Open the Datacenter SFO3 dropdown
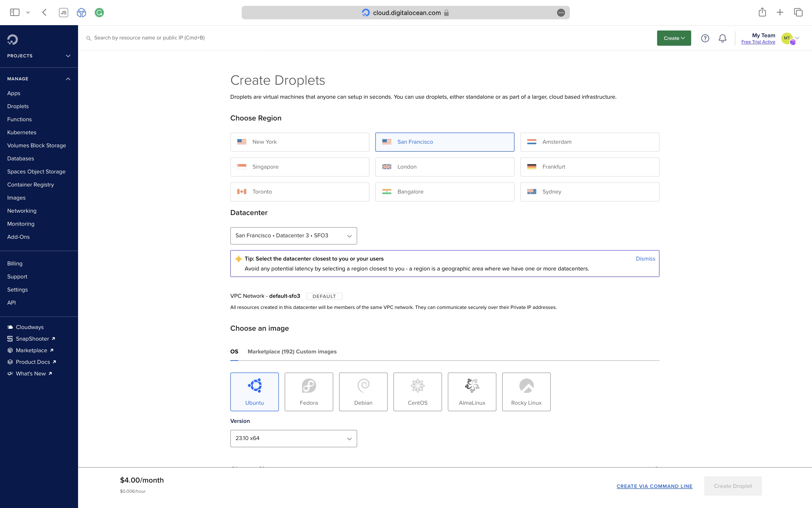Screen dimensions: 812x508 click(x=294, y=236)
